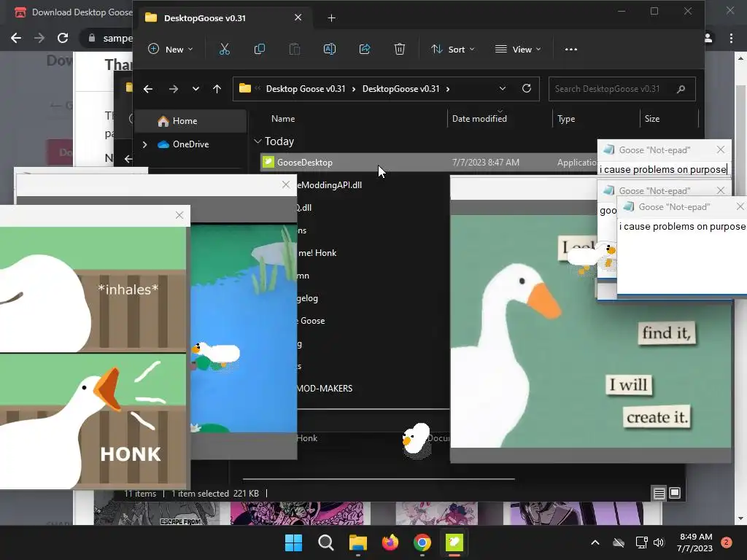Select the item ending in MOD-MAKERS
Screen dimensions: 747x560
coord(325,389)
